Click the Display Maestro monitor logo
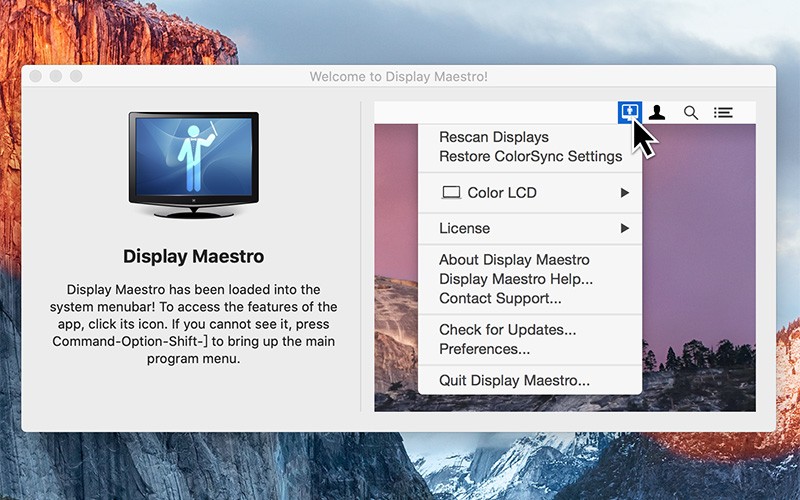Image resolution: width=800 pixels, height=500 pixels. (x=193, y=165)
